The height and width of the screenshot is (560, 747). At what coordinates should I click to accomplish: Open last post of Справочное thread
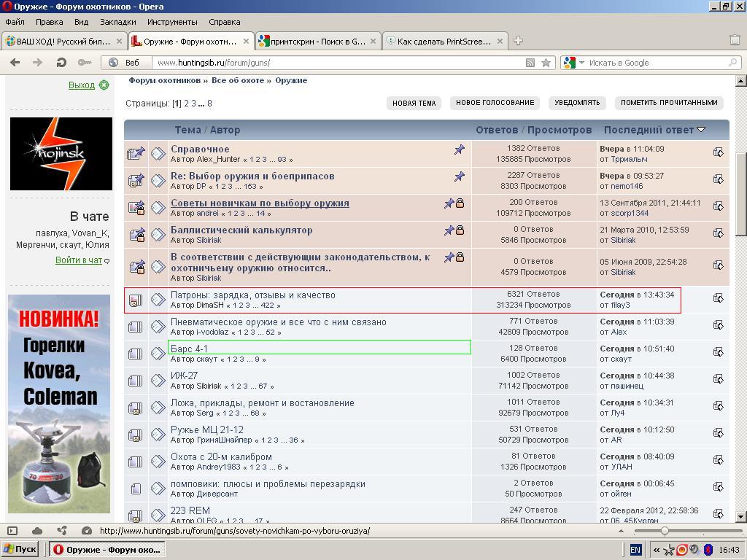(718, 152)
